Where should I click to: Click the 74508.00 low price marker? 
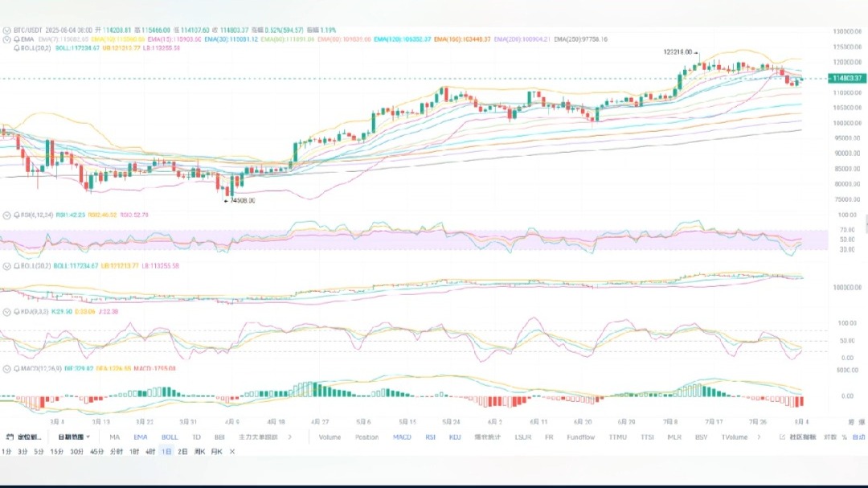point(241,201)
